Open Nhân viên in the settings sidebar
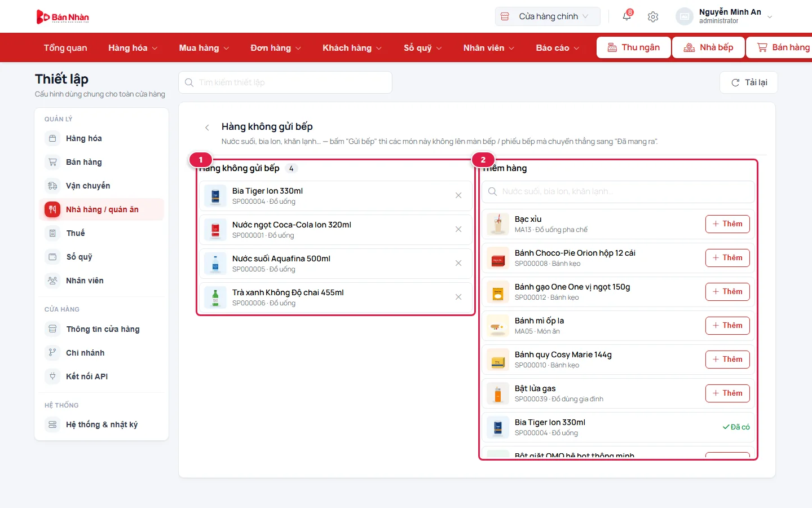This screenshot has height=508, width=812. [101, 281]
